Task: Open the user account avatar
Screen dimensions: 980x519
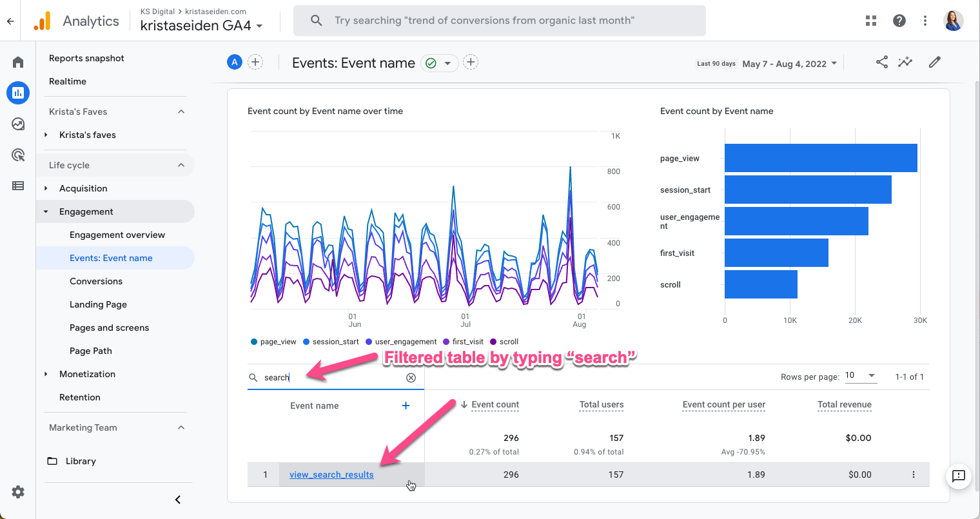Action: pos(954,21)
